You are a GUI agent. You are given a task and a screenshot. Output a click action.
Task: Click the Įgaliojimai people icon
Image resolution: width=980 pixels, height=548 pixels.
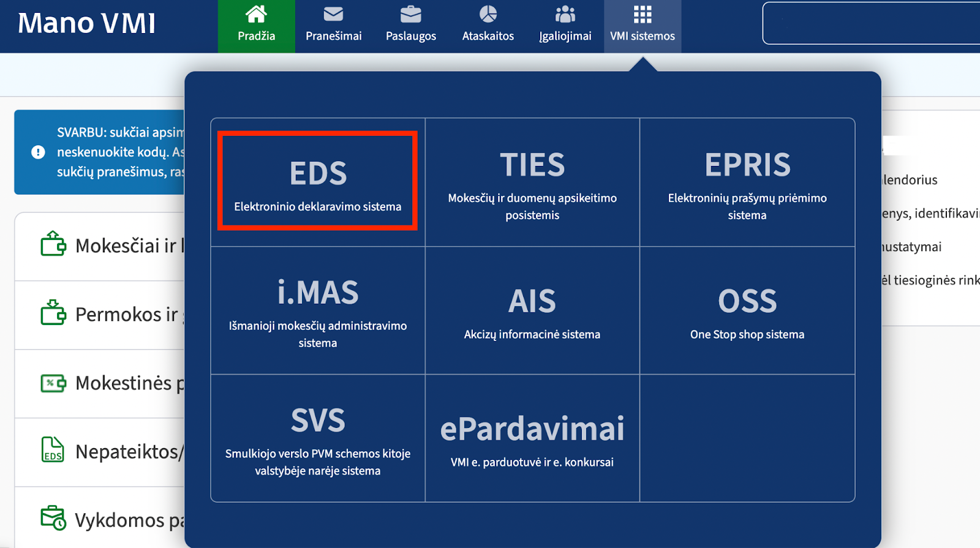coord(565,14)
